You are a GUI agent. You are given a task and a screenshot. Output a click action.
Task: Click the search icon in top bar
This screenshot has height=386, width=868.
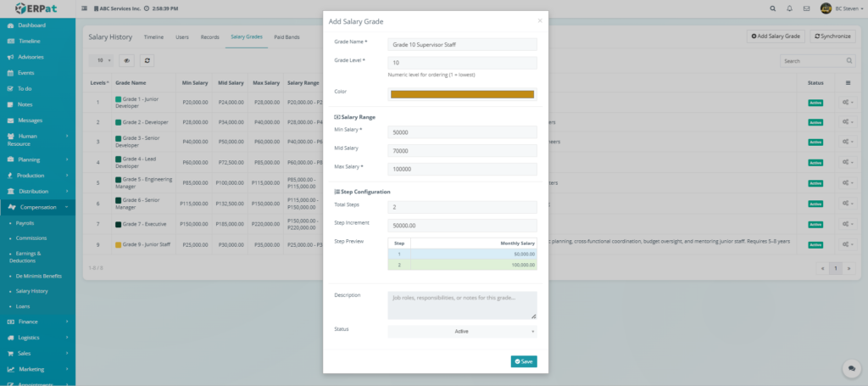pyautogui.click(x=771, y=8)
